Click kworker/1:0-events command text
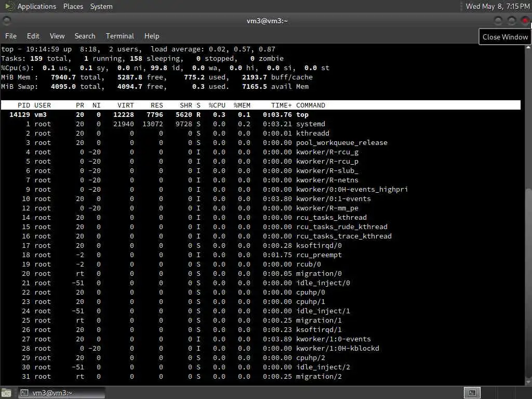Viewport: 532px width, 399px height. coord(333,339)
